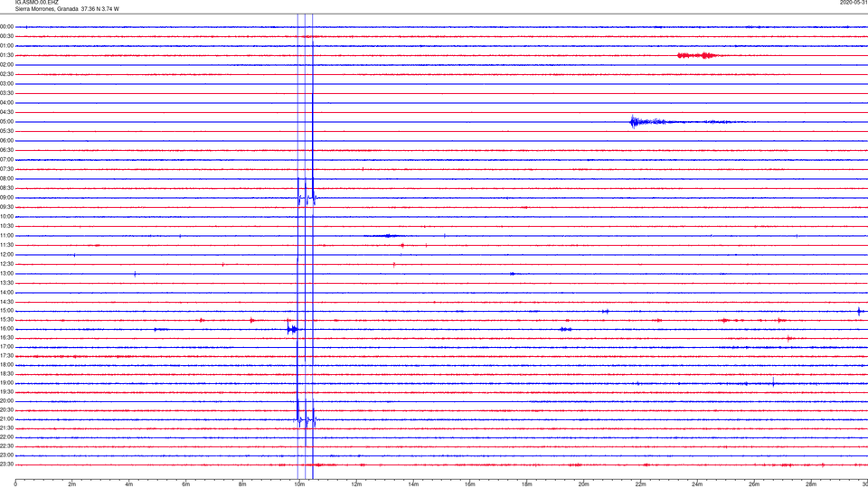
Task: Click the 18m axis tick label
Action: pos(527,484)
